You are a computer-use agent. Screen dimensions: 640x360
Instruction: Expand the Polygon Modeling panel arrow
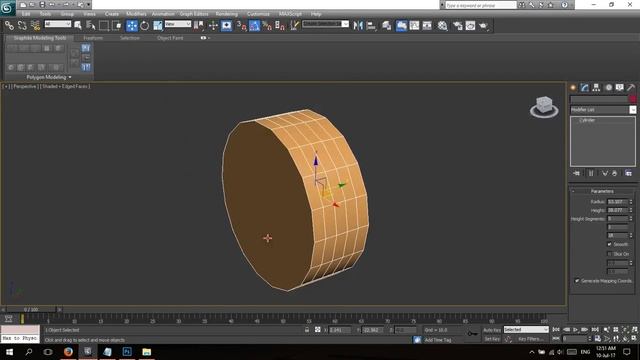(70, 77)
